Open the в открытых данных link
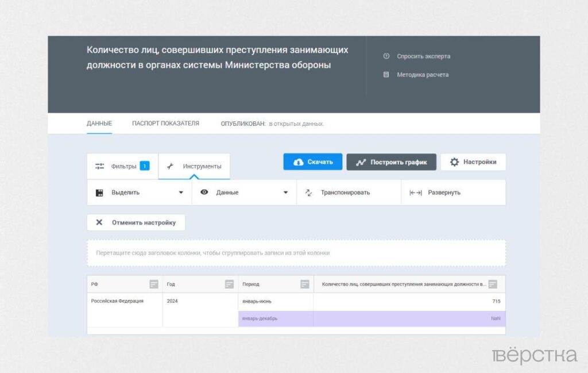The height and width of the screenshot is (373, 588). 296,124
